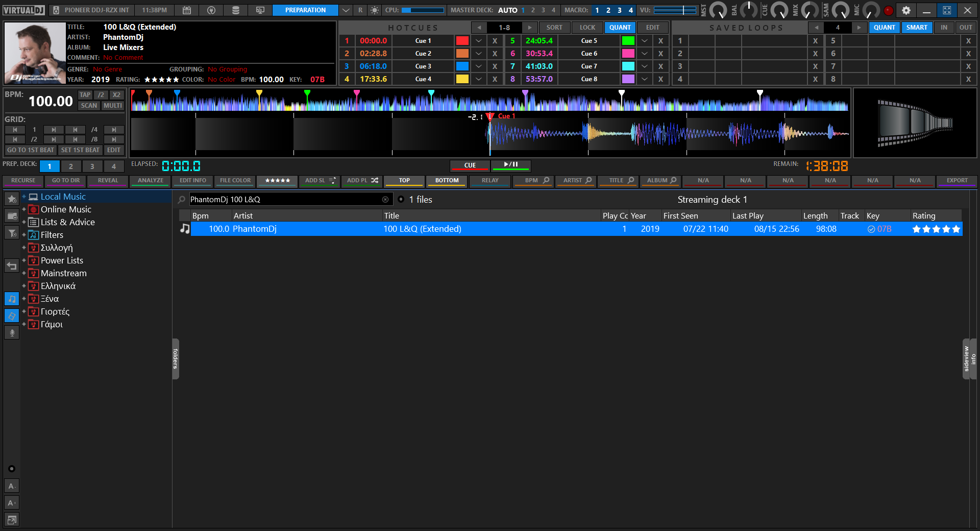
Task: Clear the search field with X icon
Action: tap(385, 200)
